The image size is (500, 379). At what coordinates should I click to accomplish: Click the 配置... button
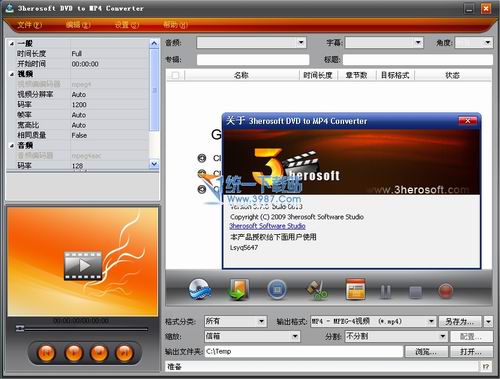click(x=471, y=336)
